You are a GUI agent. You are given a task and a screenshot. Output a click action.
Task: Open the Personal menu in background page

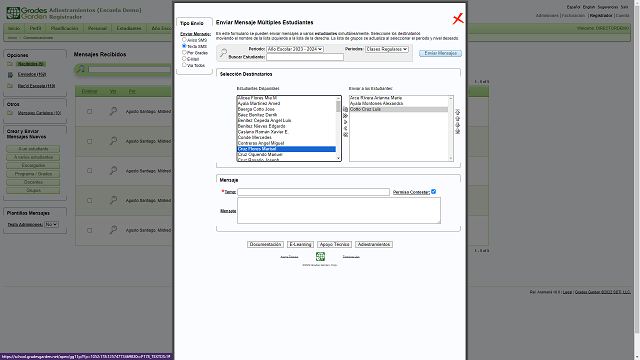point(97,28)
